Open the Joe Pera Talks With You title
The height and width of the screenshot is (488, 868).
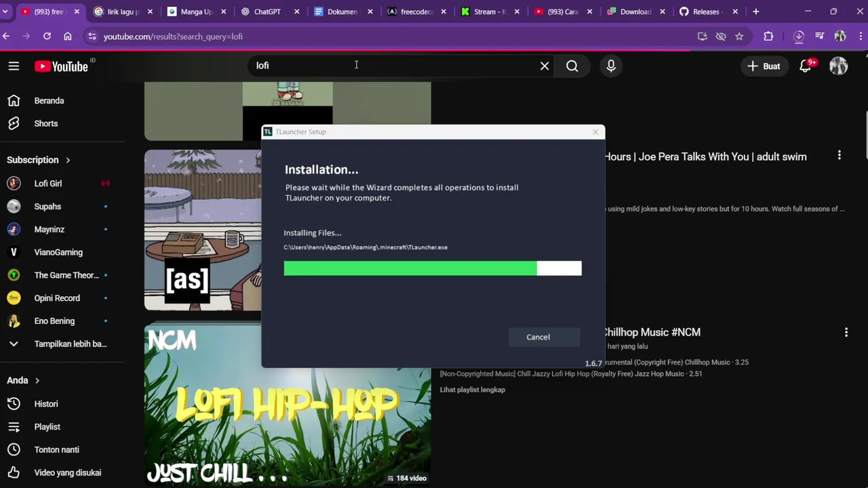[705, 157]
